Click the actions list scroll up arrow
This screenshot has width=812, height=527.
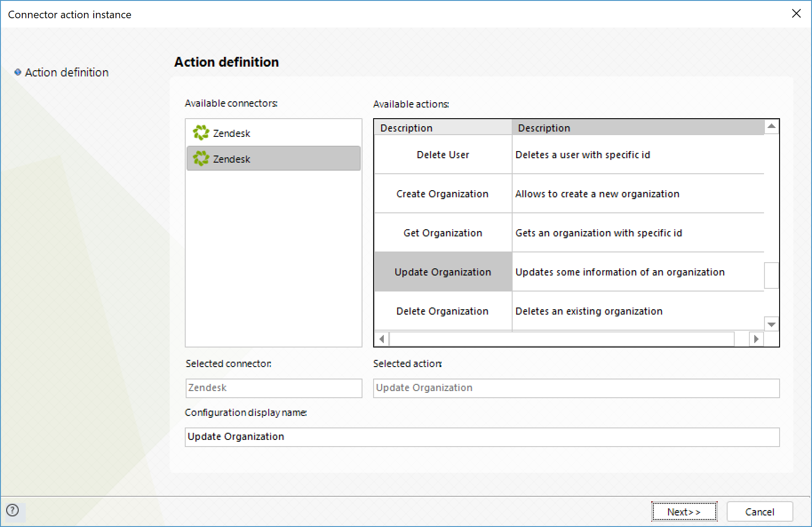point(772,127)
